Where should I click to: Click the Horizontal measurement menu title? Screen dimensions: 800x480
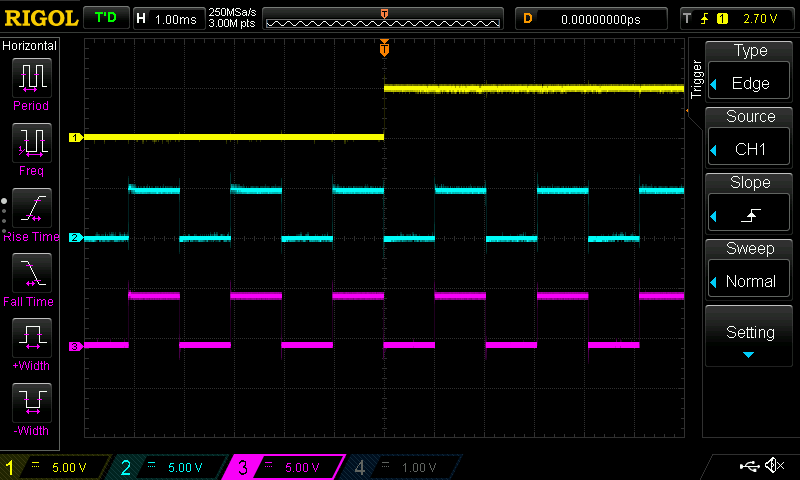[30, 46]
